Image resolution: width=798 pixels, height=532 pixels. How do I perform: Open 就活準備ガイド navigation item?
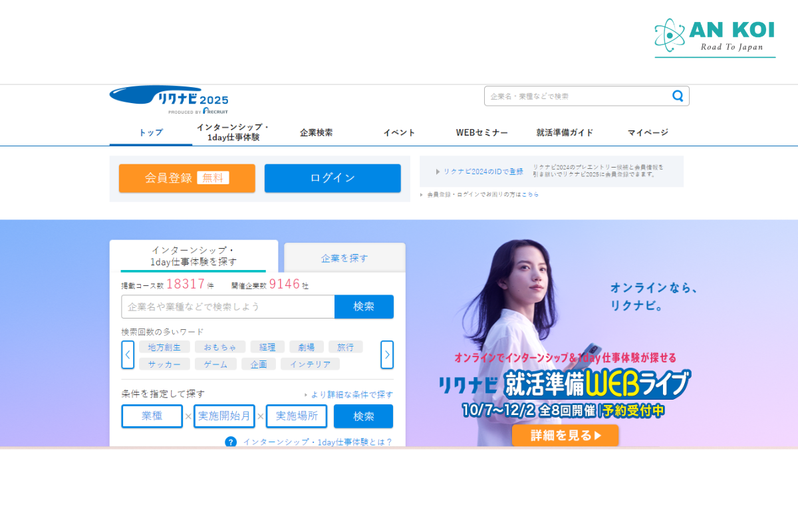[x=565, y=132]
